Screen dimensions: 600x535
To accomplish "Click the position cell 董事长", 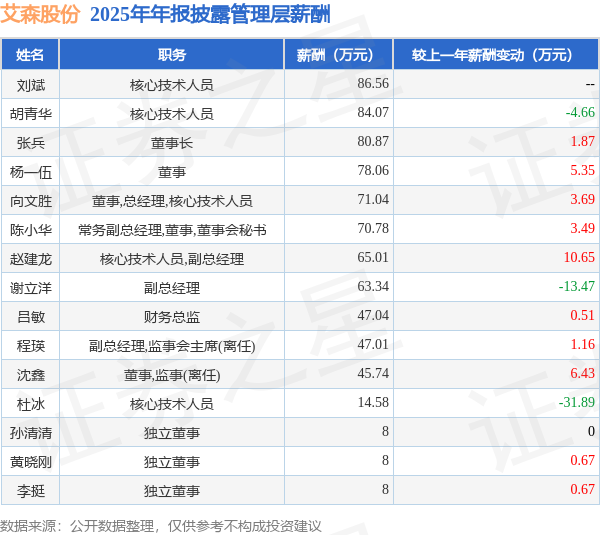I will (172, 143).
